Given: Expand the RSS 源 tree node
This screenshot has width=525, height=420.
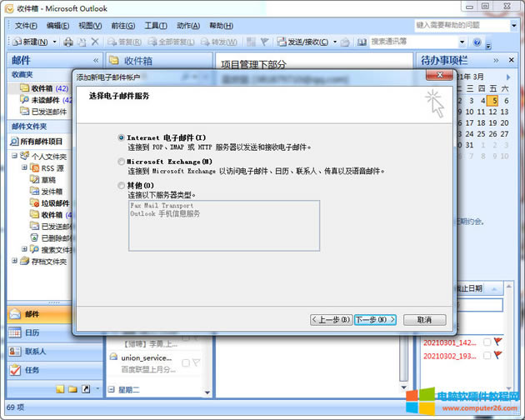Looking at the screenshot, I should (x=25, y=167).
